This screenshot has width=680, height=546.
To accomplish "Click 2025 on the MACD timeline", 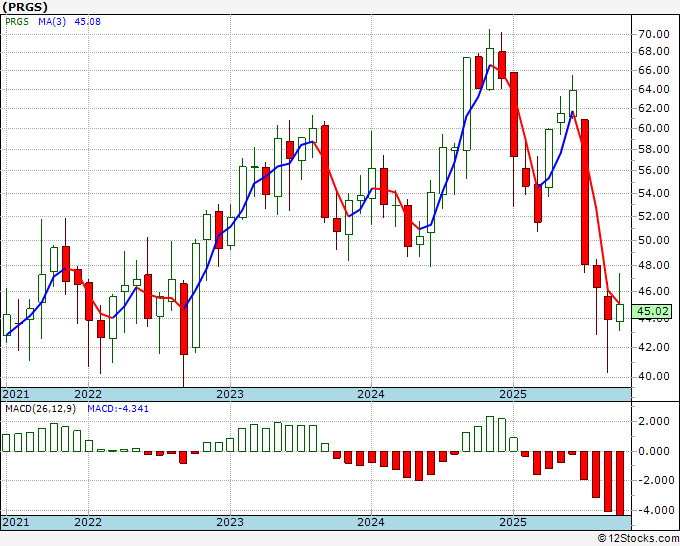I will click(x=513, y=522).
